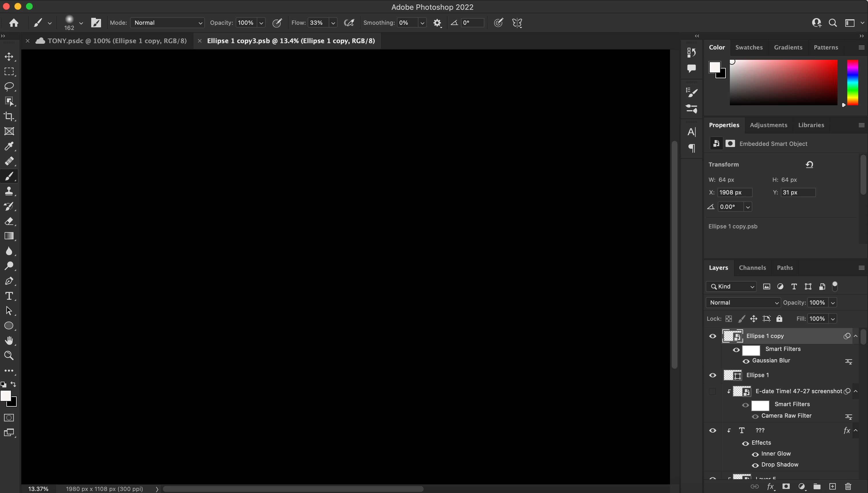Click the Lasso tool
Viewport: 868px width, 493px height.
click(9, 86)
